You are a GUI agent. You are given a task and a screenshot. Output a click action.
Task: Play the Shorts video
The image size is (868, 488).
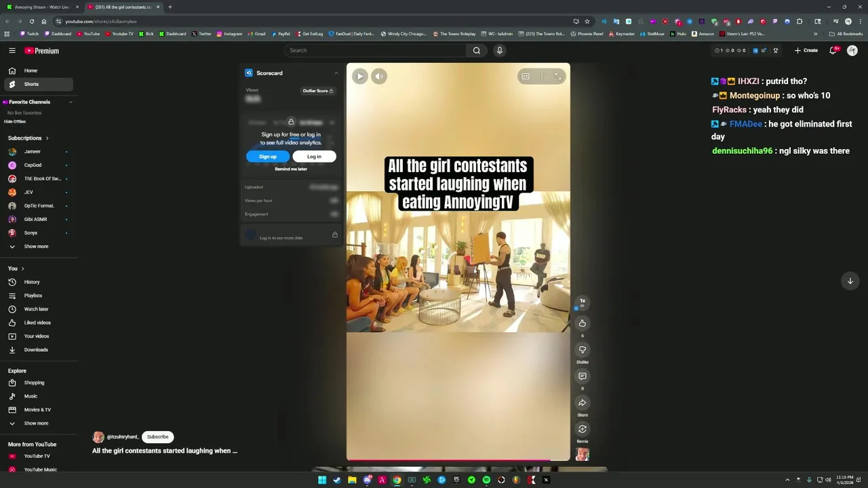[x=360, y=77]
